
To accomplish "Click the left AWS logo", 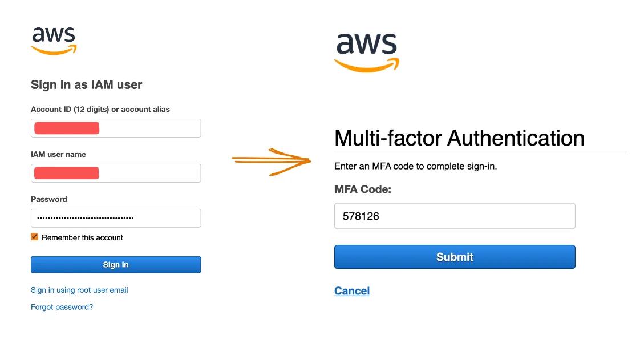I will point(53,40).
